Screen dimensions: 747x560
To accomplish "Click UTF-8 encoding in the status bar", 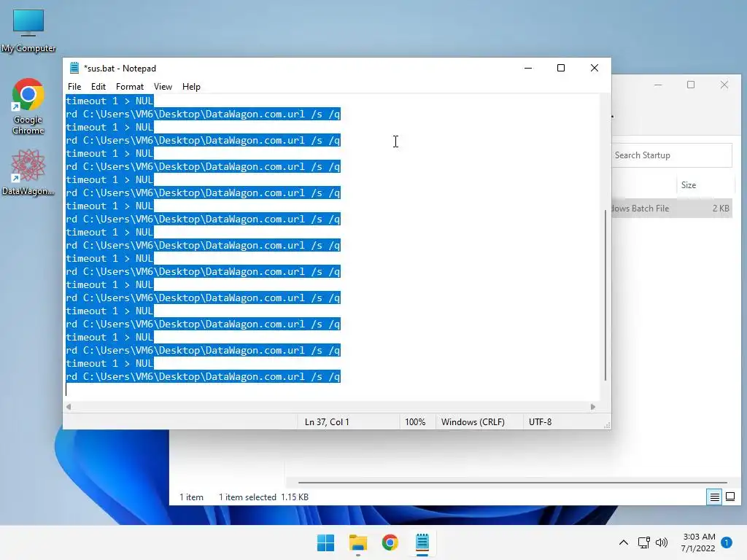I will click(541, 422).
